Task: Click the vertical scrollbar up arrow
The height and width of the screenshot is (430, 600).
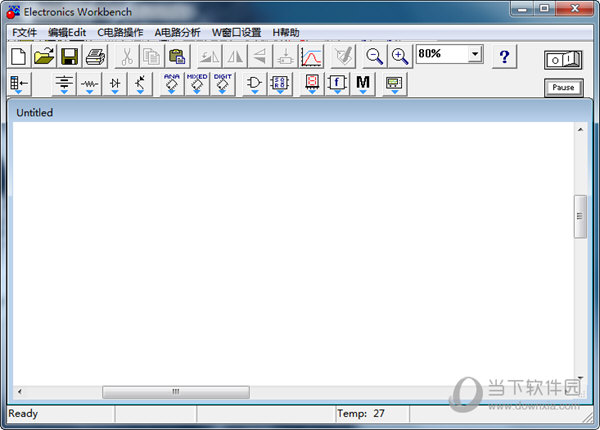Action: [x=580, y=130]
